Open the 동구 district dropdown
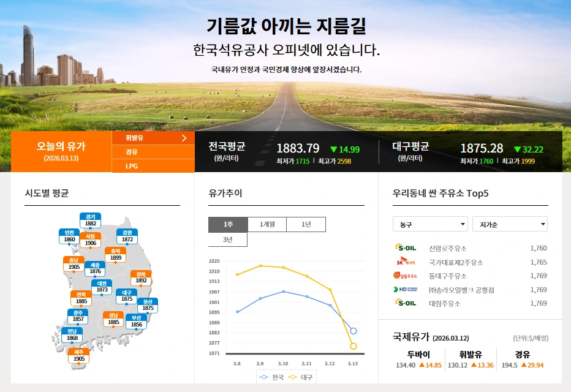This screenshot has width=571, height=392. point(429,224)
